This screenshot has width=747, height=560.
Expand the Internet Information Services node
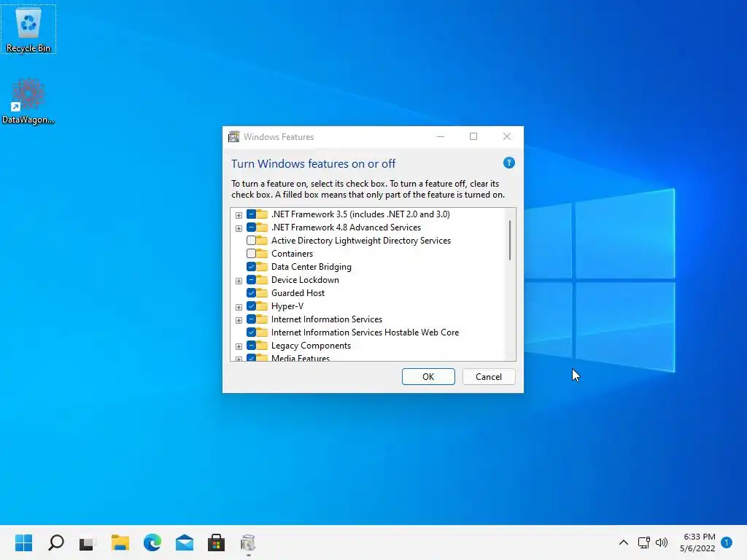pyautogui.click(x=239, y=320)
